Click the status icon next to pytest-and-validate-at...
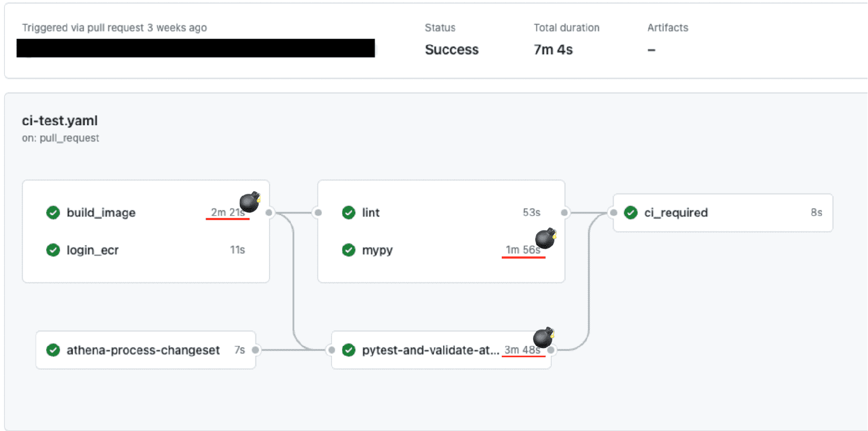The image size is (868, 431). (349, 350)
